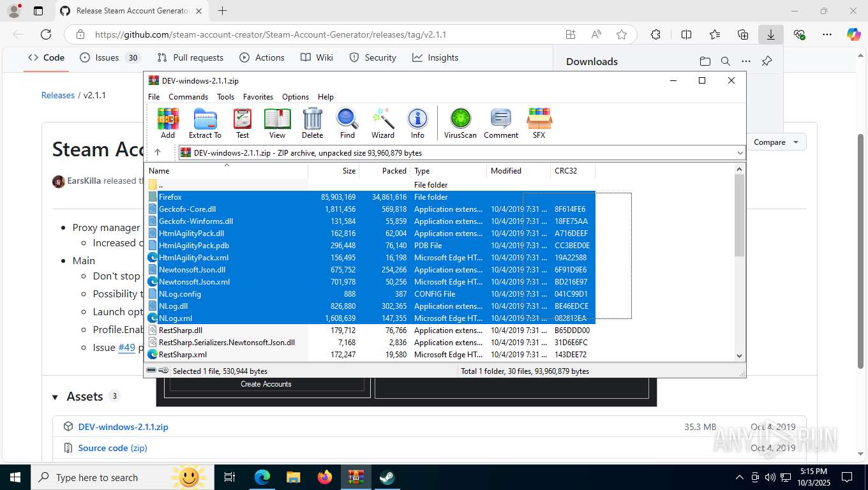Open the Compare dropdown
The height and width of the screenshot is (490, 868).
775,142
